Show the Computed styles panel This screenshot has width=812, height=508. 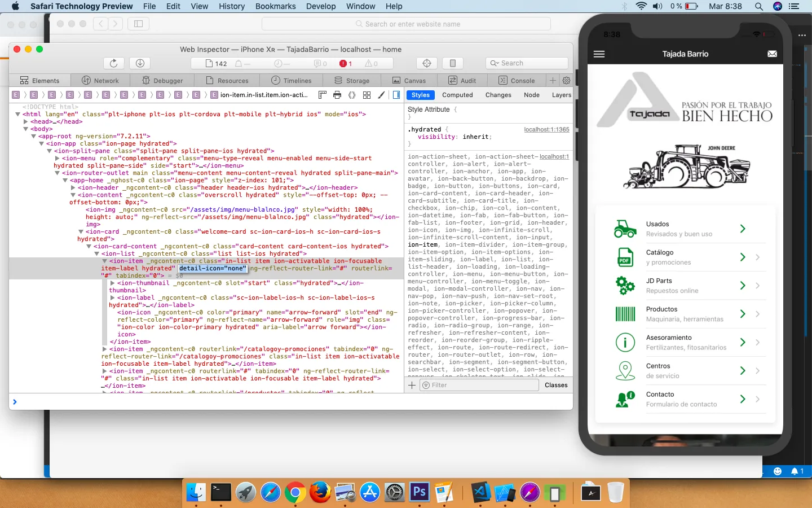(457, 95)
